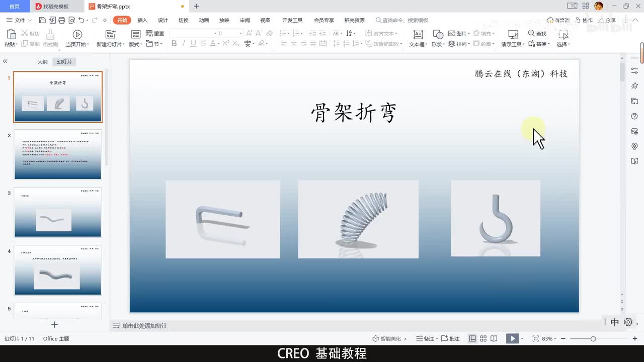
Task: Start the slideshow with play button
Action: pyautogui.click(x=512, y=339)
